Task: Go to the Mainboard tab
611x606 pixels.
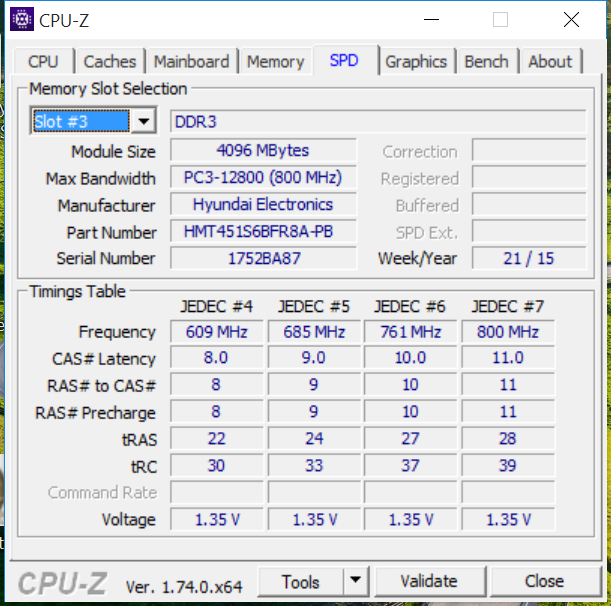Action: coord(191,62)
